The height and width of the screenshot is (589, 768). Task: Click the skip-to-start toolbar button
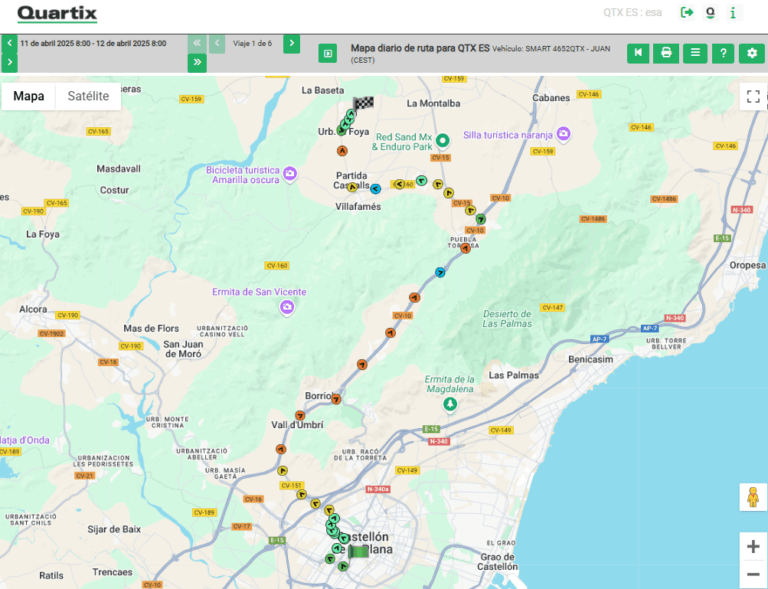638,53
